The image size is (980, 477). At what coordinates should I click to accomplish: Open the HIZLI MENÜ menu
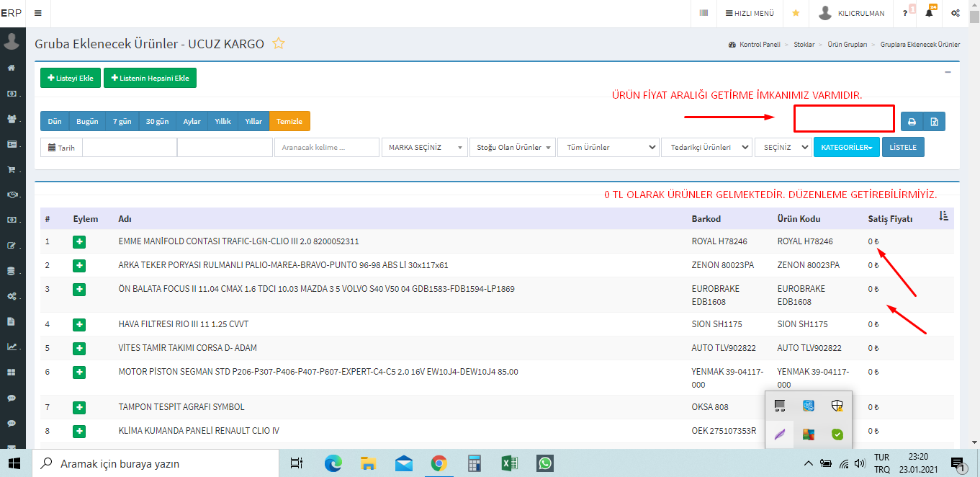pyautogui.click(x=750, y=13)
